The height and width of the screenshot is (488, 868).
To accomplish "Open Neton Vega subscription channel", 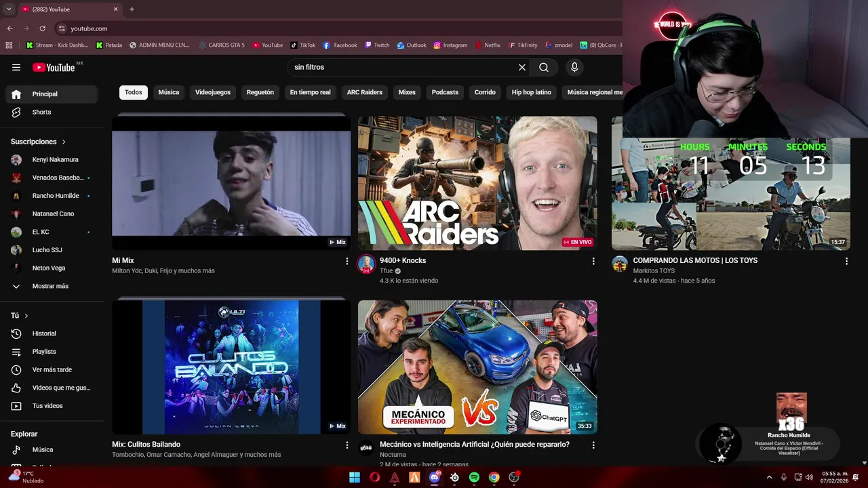I will [x=52, y=268].
